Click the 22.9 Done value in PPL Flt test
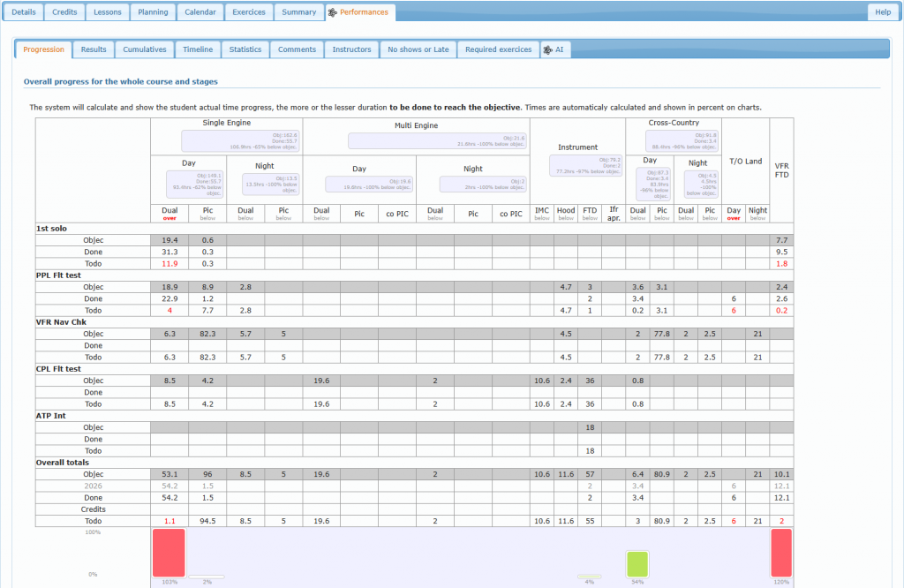The width and height of the screenshot is (904, 588). tap(169, 298)
